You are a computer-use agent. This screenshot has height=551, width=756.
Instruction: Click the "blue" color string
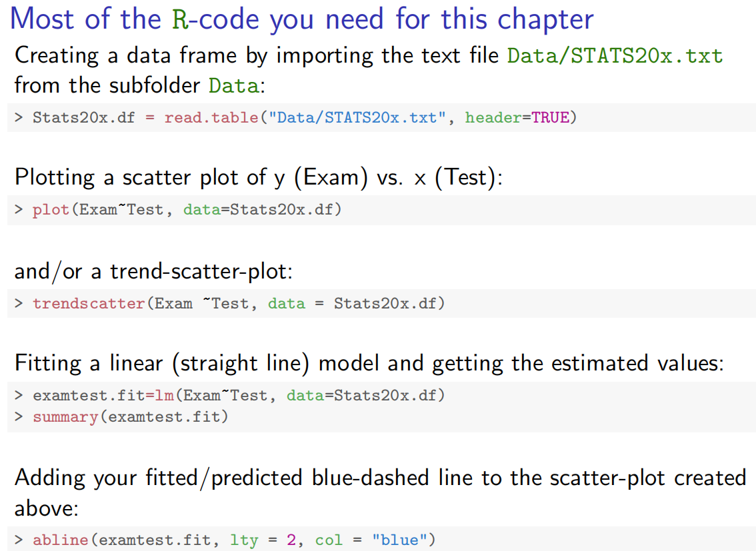(399, 540)
